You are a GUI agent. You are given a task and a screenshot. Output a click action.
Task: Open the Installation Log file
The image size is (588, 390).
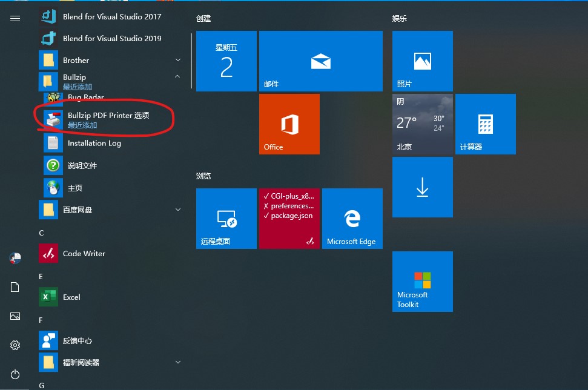tap(113, 144)
